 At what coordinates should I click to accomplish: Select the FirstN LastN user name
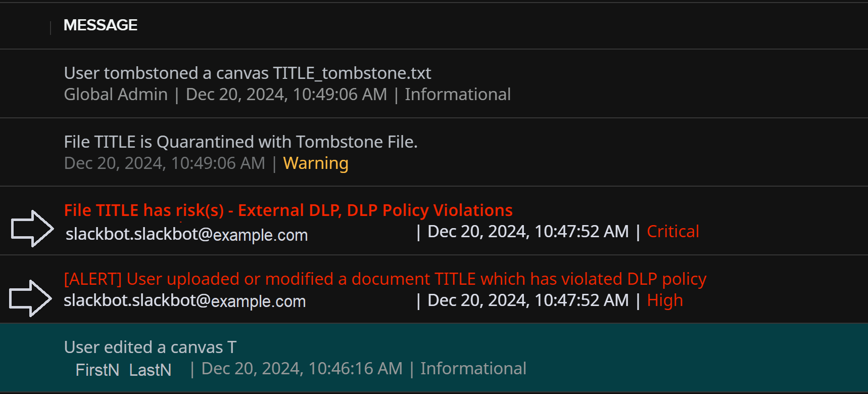coord(123,370)
